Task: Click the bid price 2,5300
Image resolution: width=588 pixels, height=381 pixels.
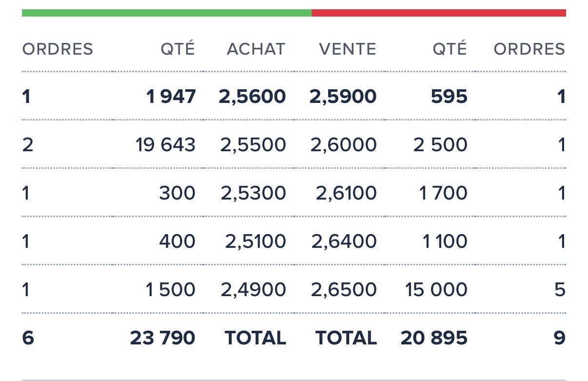Action: coord(253,193)
